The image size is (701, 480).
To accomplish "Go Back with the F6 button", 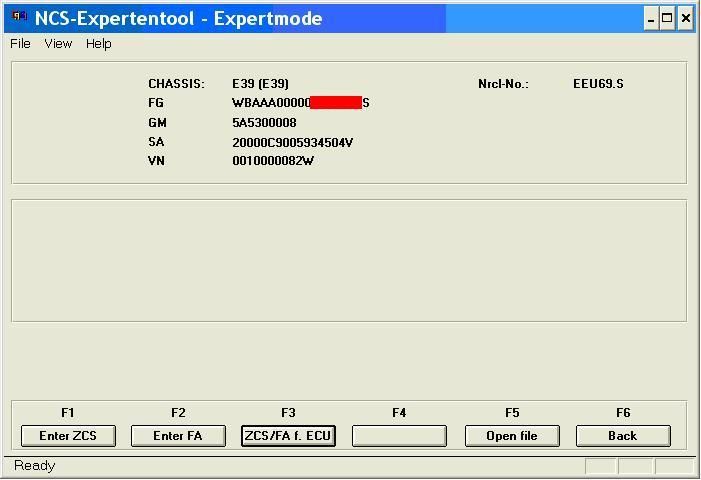I will coord(623,436).
